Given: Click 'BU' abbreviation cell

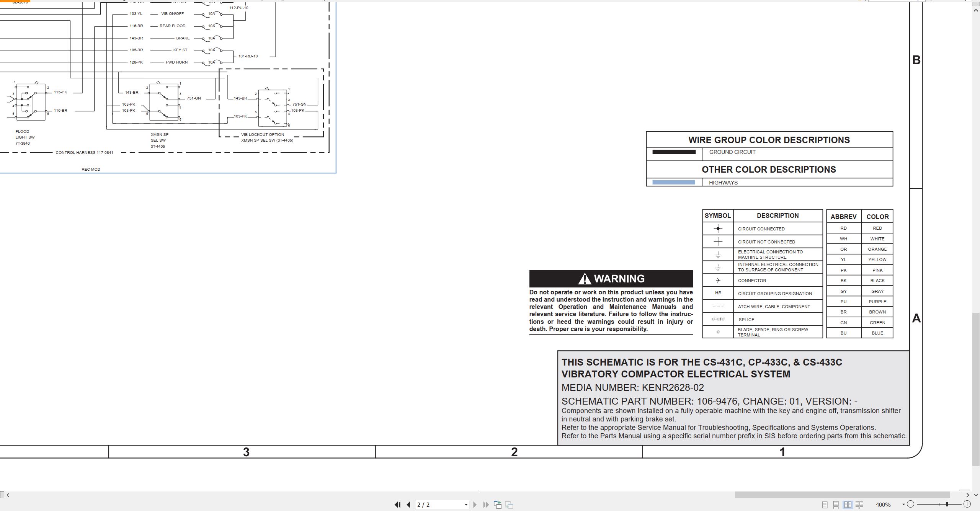Looking at the screenshot, I should tap(843, 333).
